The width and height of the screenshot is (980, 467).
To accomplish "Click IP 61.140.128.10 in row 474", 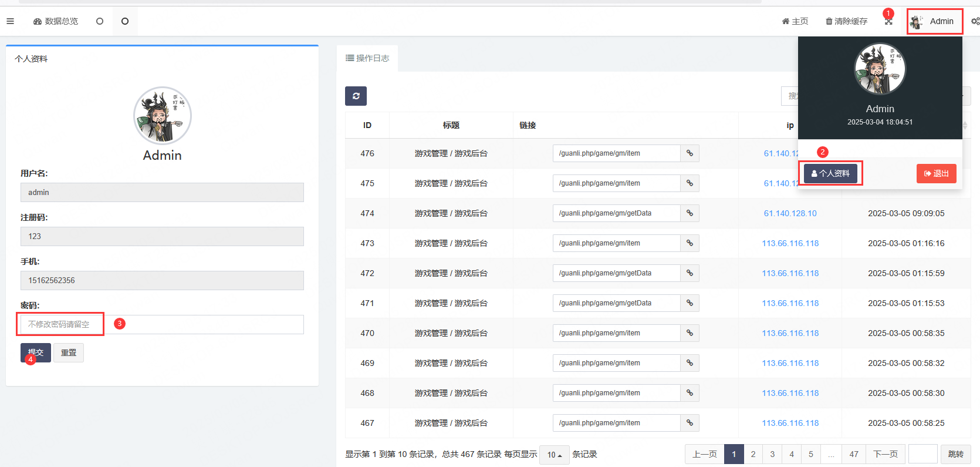I will tap(790, 213).
